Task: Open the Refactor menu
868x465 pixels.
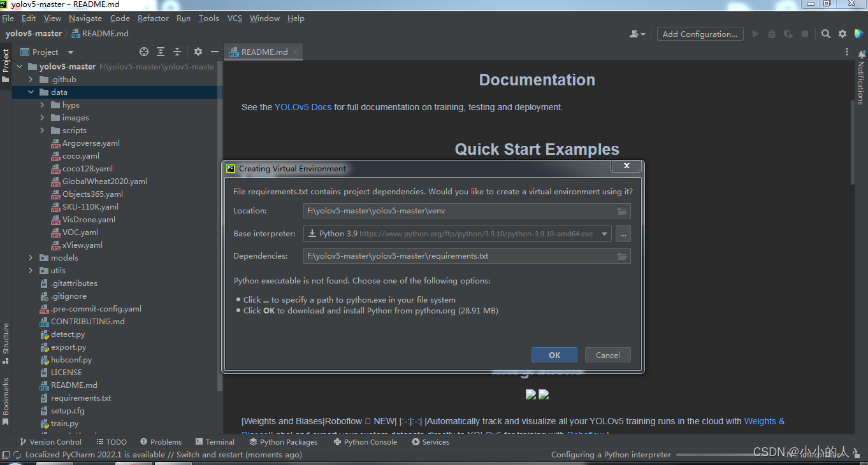Action: [154, 18]
